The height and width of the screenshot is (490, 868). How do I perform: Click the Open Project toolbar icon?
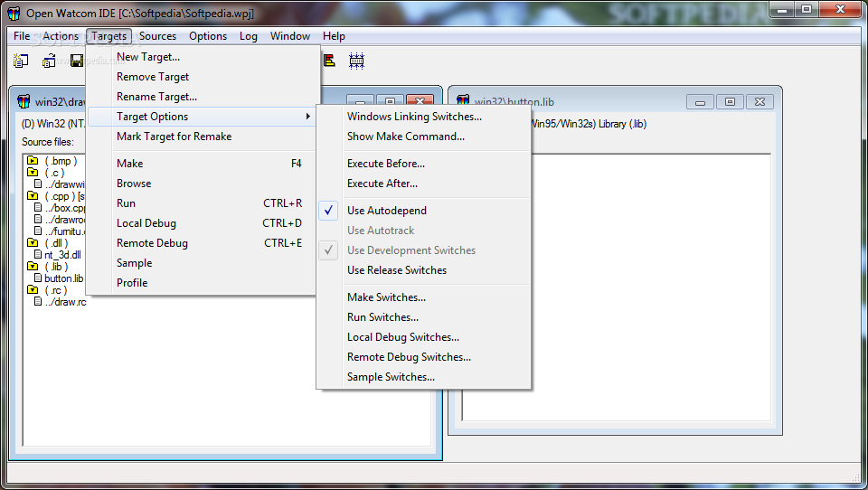(x=49, y=61)
